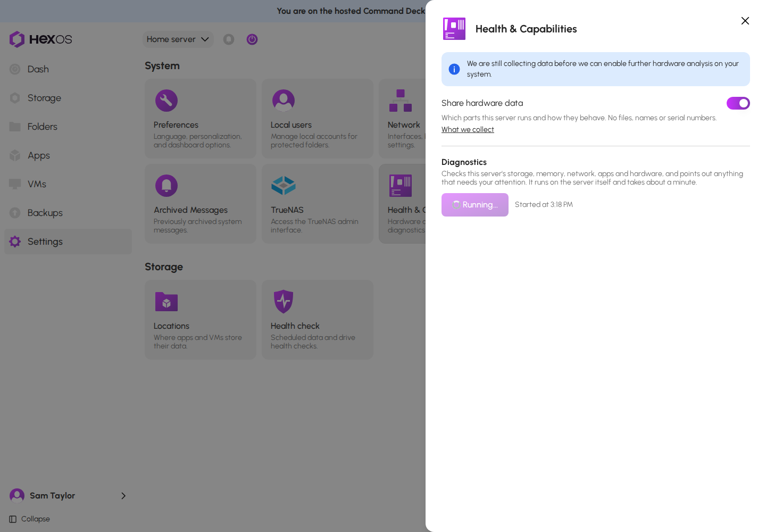The width and height of the screenshot is (766, 532).
Task: Toggle Share hardware data switch
Action: click(x=738, y=103)
